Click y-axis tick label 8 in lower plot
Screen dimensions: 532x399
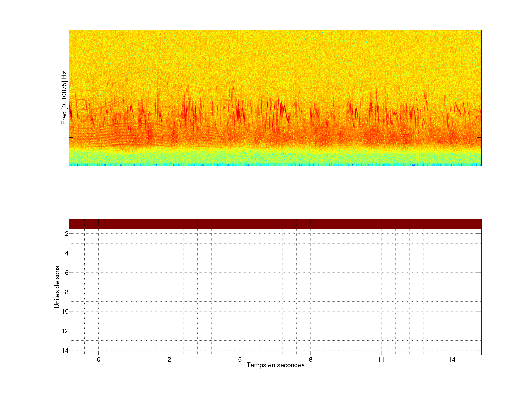[67, 292]
